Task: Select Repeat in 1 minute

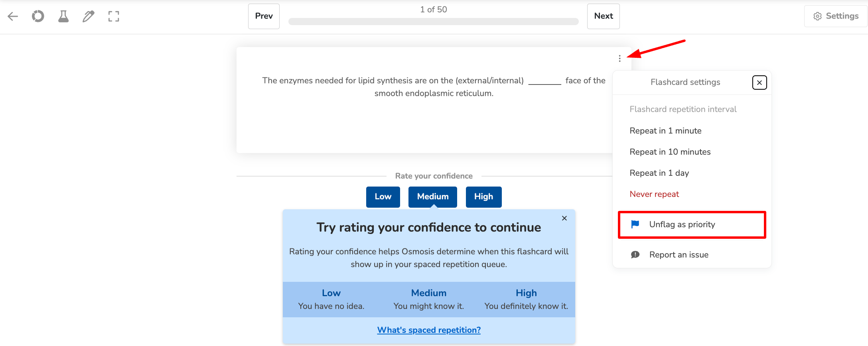Action: point(665,131)
